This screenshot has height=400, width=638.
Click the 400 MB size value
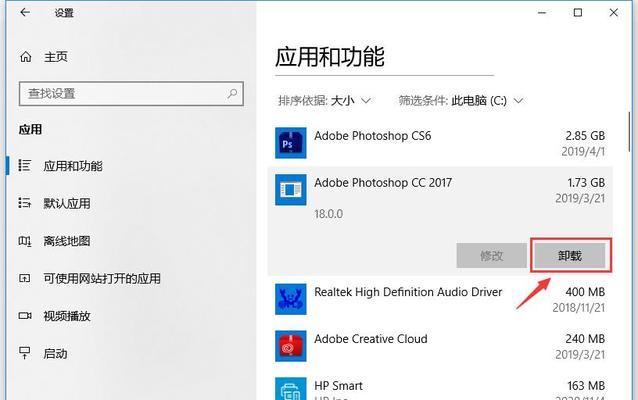585,292
